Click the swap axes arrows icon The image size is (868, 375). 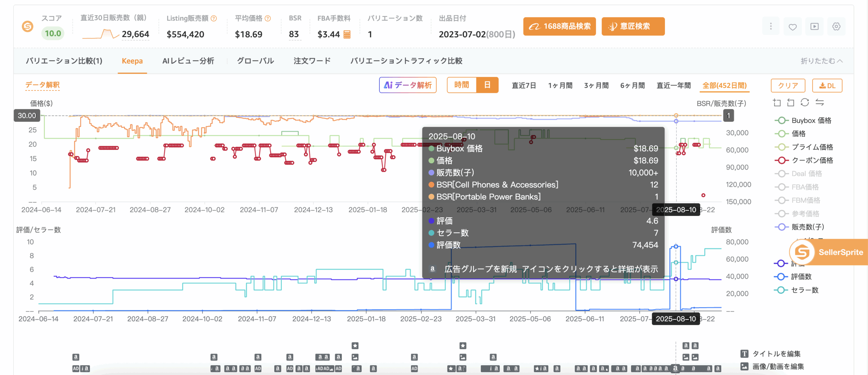(820, 102)
